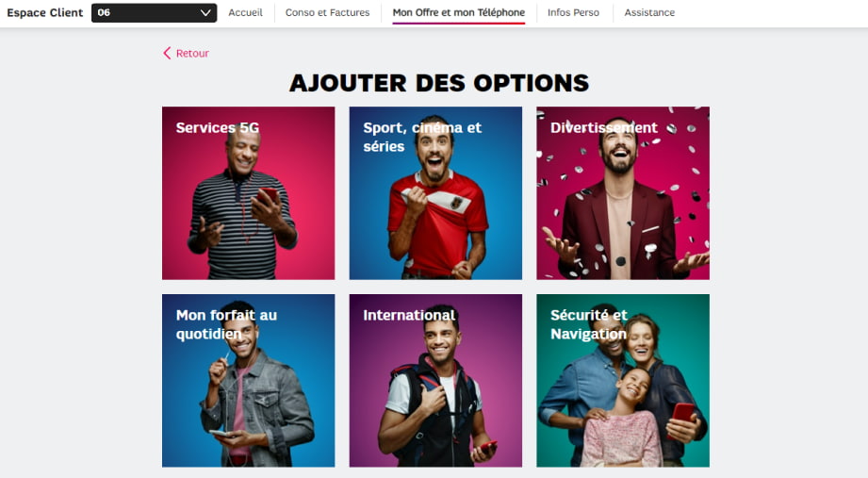Select the Mon forfait au quotidien tile
Image resolution: width=868 pixels, height=478 pixels.
249,381
